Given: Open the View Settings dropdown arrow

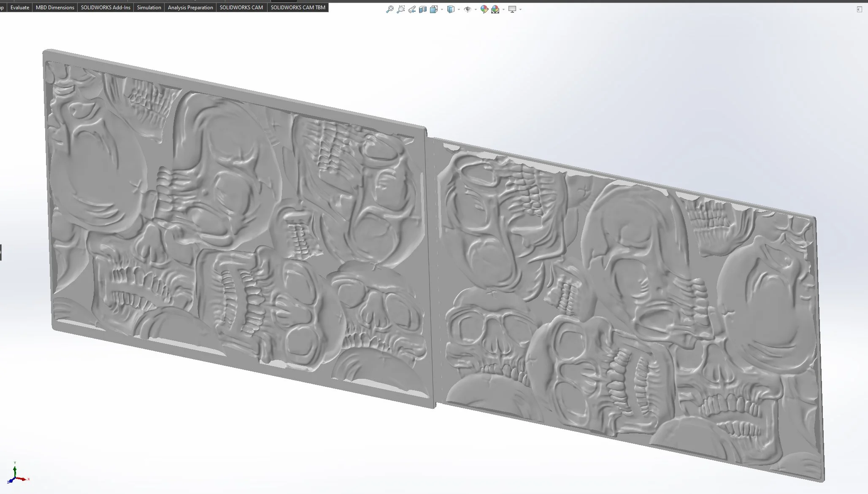Looking at the screenshot, I should (x=520, y=9).
